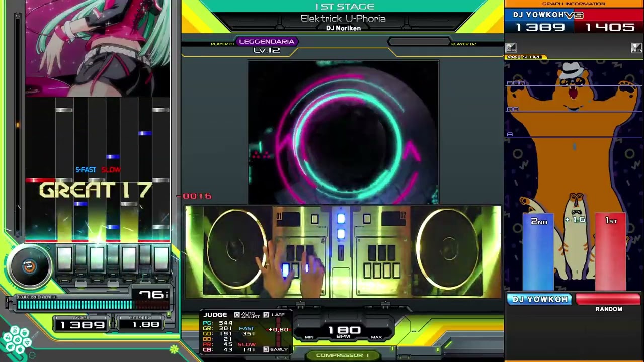The height and width of the screenshot is (362, 644).
Task: Click the 1389 score in graph information
Action: tap(540, 27)
